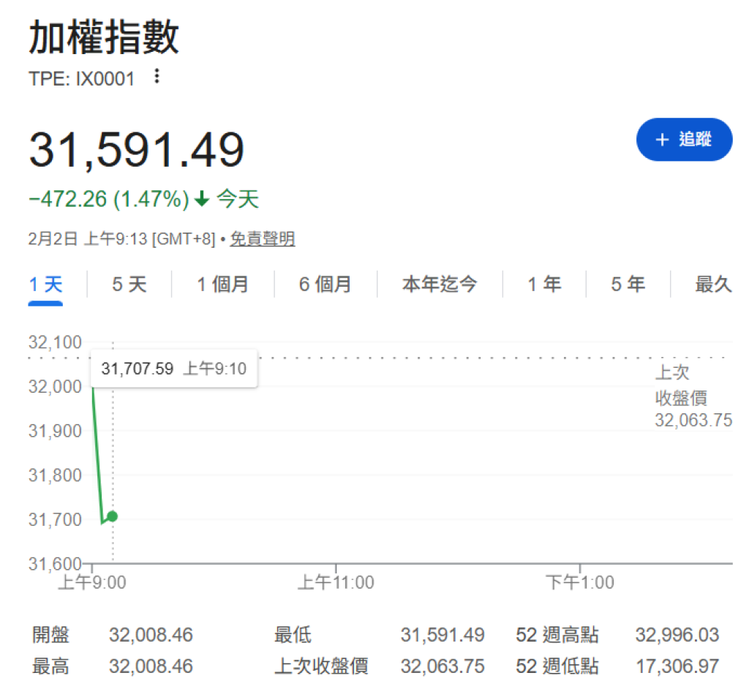View the 6個月 chart
749x700 pixels.
[x=325, y=284]
